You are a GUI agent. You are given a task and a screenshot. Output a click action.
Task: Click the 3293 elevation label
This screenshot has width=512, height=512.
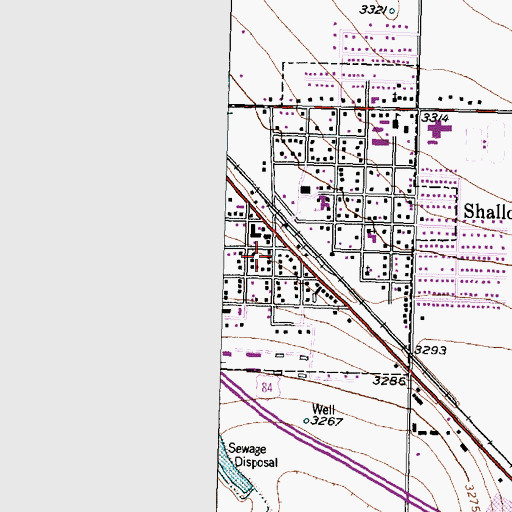click(430, 350)
